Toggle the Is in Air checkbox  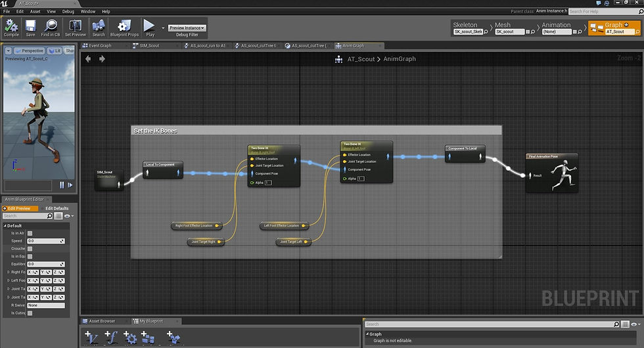[x=30, y=233]
